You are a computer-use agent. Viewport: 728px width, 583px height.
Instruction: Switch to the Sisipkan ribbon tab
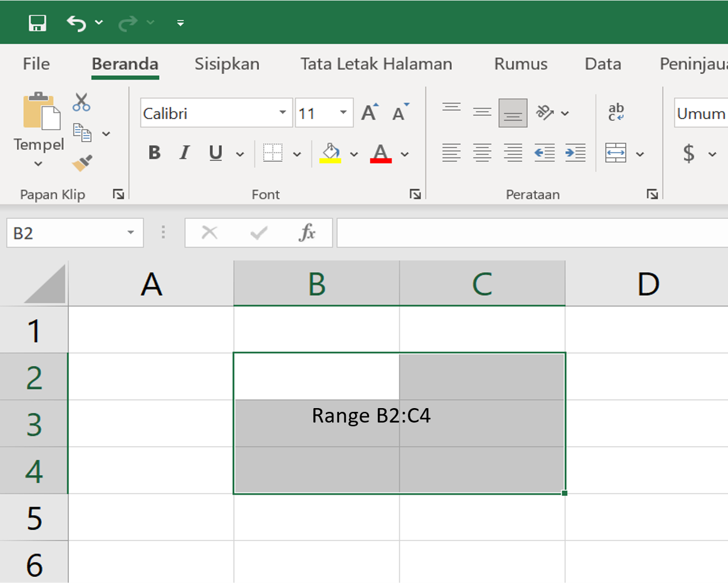227,63
